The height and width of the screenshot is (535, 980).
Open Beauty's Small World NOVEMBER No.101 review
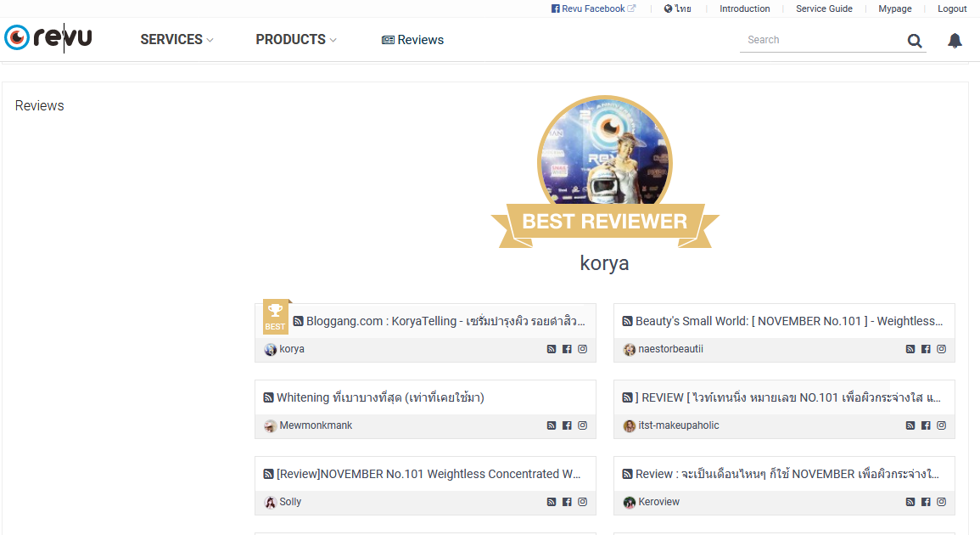coord(782,321)
